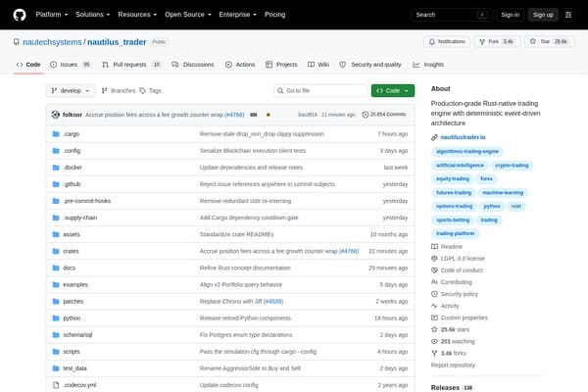Screen dimensions: 588x392
Task: Open the nautechsystems owner link
Action: [52, 42]
